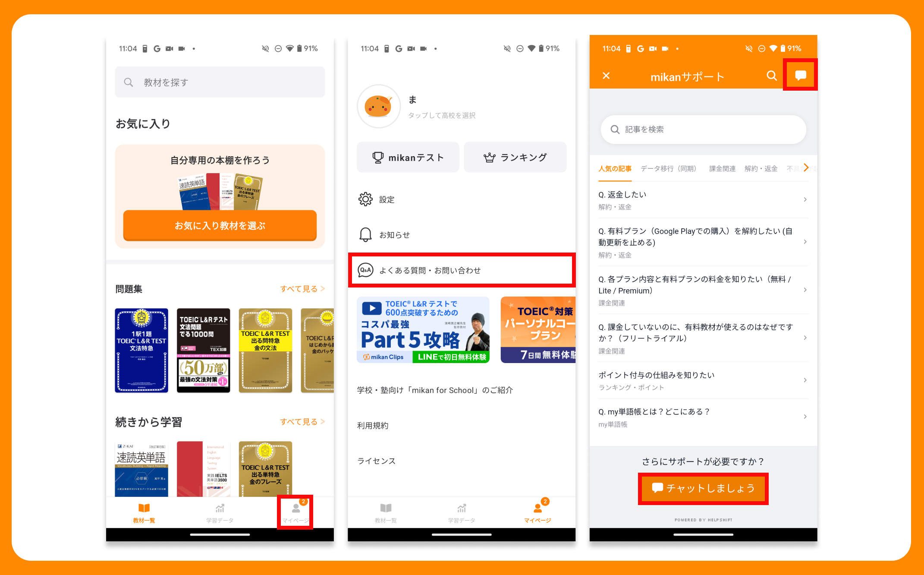Select the 1駅1題 TOEIC 文法特急 book cover
924x575 pixels.
(141, 350)
